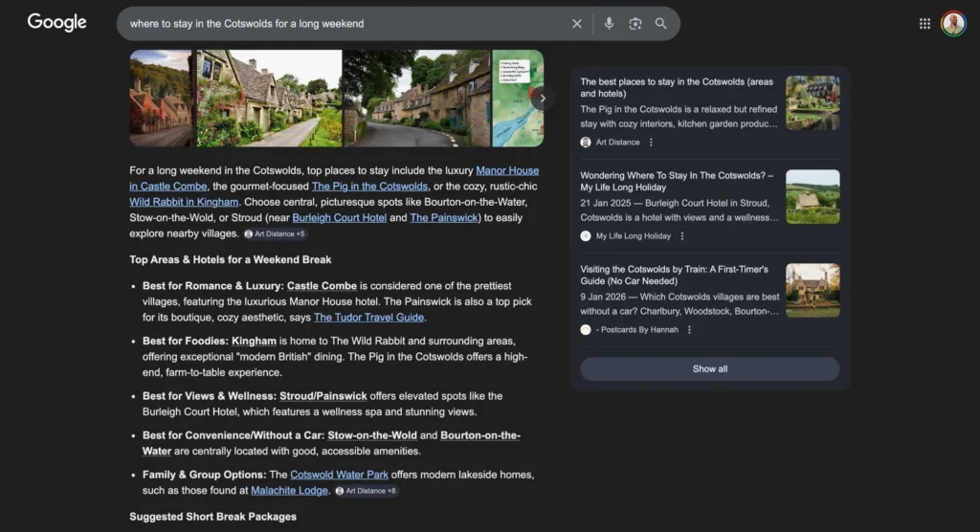Expand Art Distance +8 sources chip
980x532 pixels.
point(367,491)
